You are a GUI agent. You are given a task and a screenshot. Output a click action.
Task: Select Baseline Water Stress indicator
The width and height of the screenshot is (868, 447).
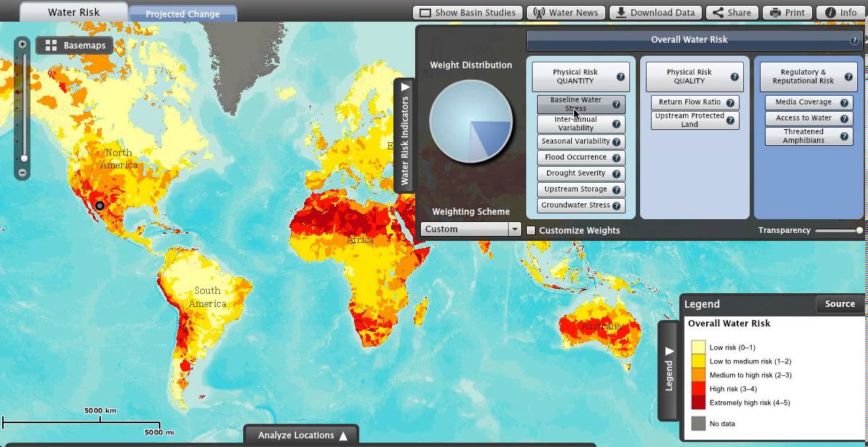pyautogui.click(x=581, y=104)
